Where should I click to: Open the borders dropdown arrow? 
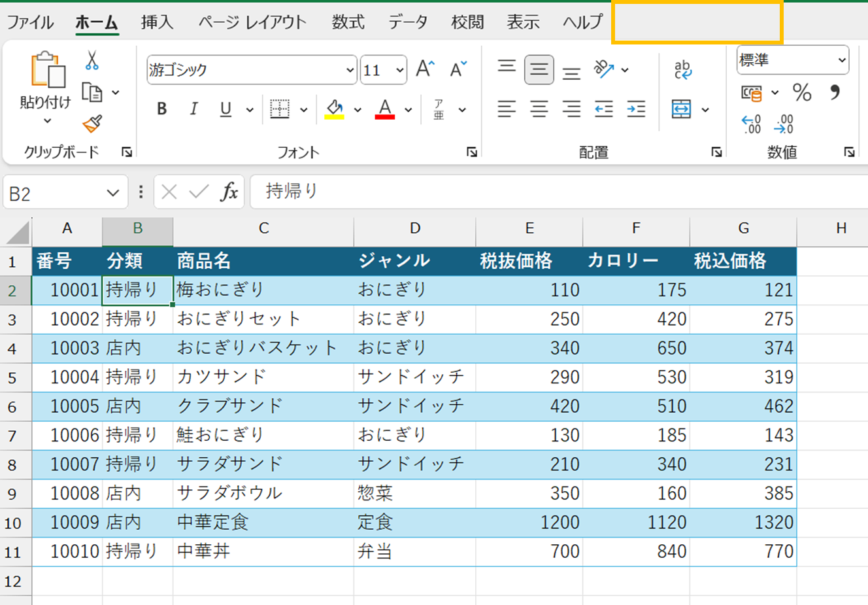(304, 110)
